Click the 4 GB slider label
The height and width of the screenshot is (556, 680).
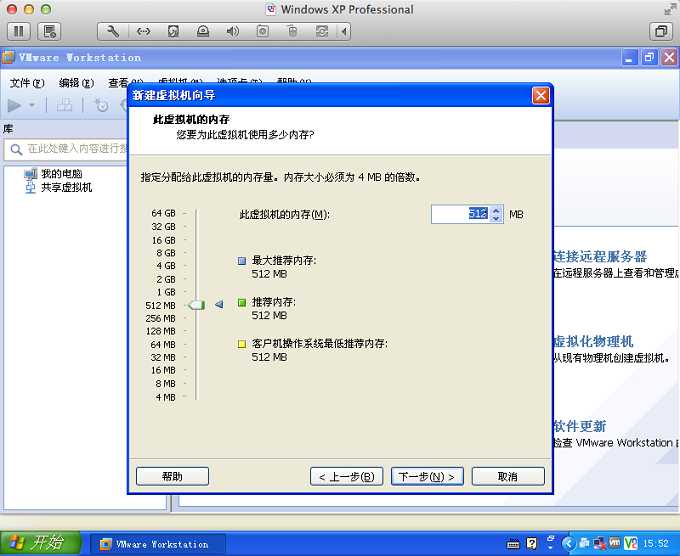click(x=166, y=265)
